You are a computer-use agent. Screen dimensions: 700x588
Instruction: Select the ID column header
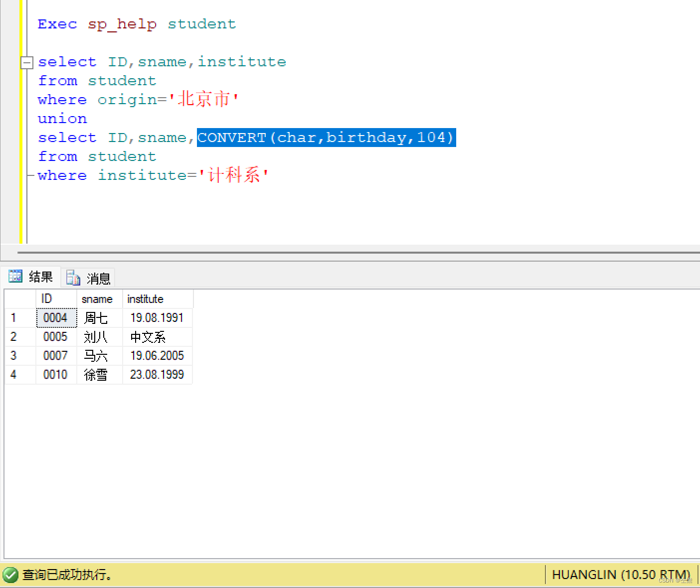tap(56, 299)
